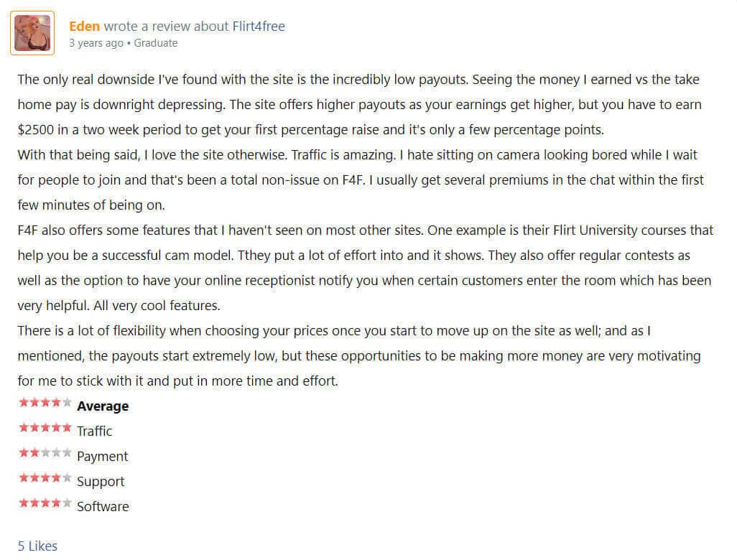Image resolution: width=737 pixels, height=560 pixels.
Task: Select the Support rating label
Action: click(101, 482)
